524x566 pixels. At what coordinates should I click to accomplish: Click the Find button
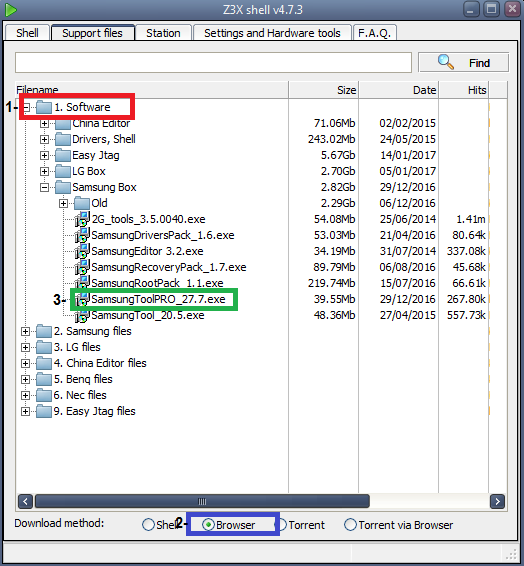(x=463, y=63)
